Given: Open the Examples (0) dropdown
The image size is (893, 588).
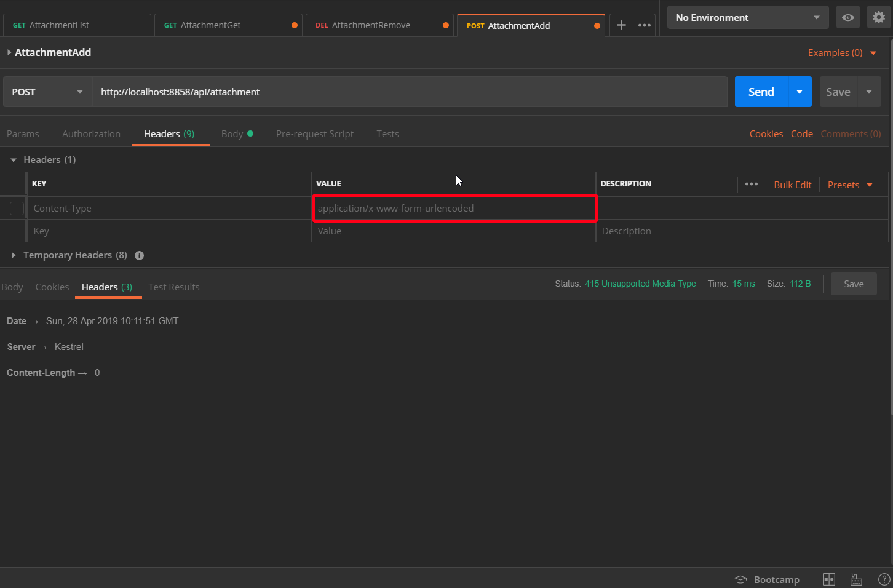Looking at the screenshot, I should pos(842,53).
